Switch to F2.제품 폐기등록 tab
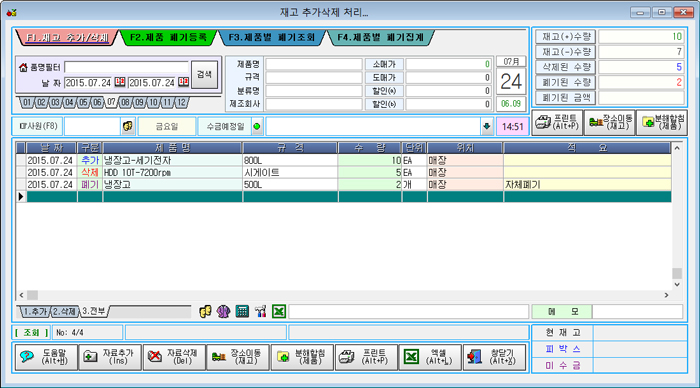700x388 pixels. click(168, 38)
